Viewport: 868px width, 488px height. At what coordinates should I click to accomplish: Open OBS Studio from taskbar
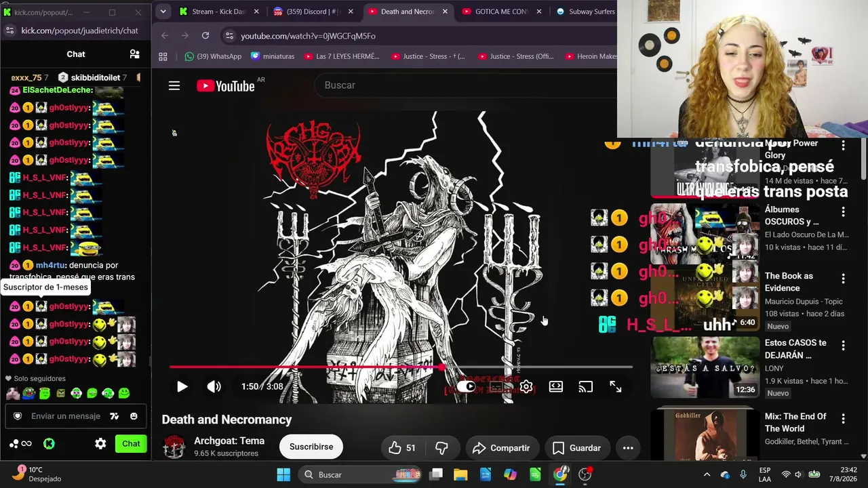[585, 474]
